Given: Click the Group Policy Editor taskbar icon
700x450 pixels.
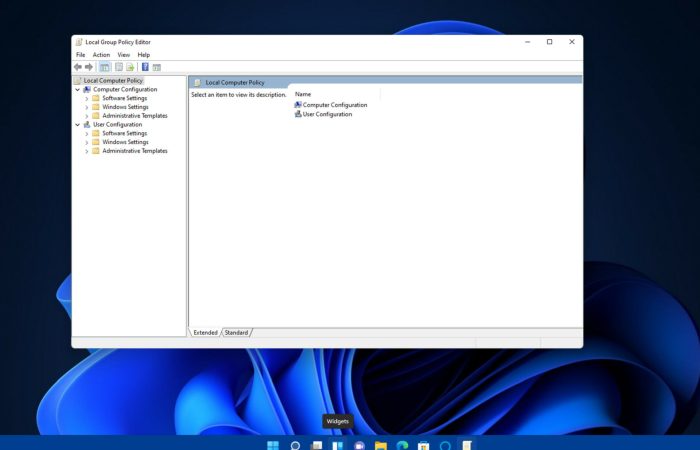Looking at the screenshot, I should (x=467, y=445).
